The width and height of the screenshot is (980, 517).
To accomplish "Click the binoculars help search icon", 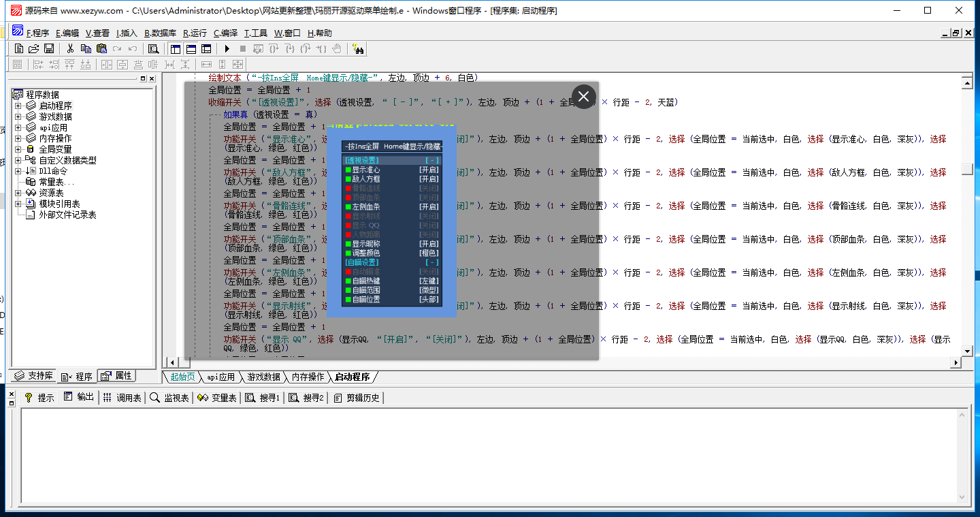I will click(x=358, y=49).
